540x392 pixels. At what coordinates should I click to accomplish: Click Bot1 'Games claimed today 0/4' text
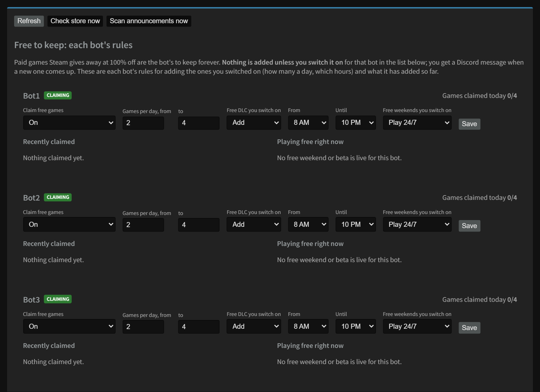click(x=479, y=96)
